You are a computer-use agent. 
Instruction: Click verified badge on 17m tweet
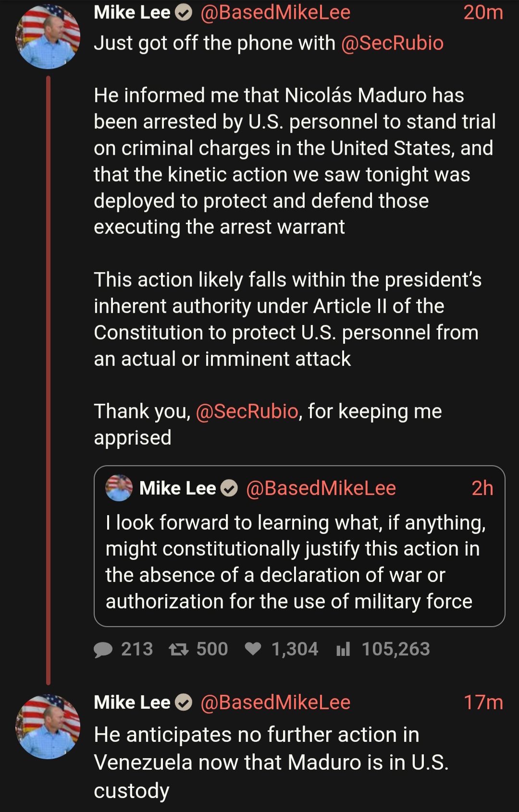[183, 703]
